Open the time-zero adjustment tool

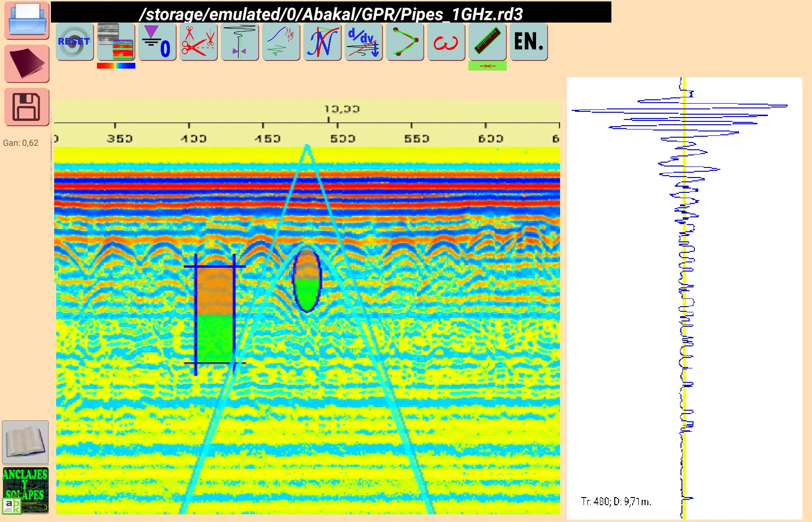[157, 42]
